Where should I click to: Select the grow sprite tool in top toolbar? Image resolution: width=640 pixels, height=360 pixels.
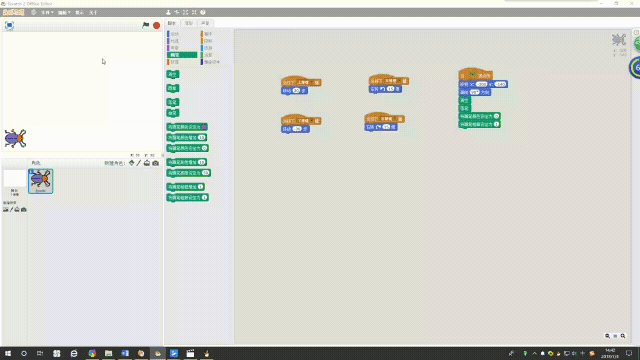point(185,12)
